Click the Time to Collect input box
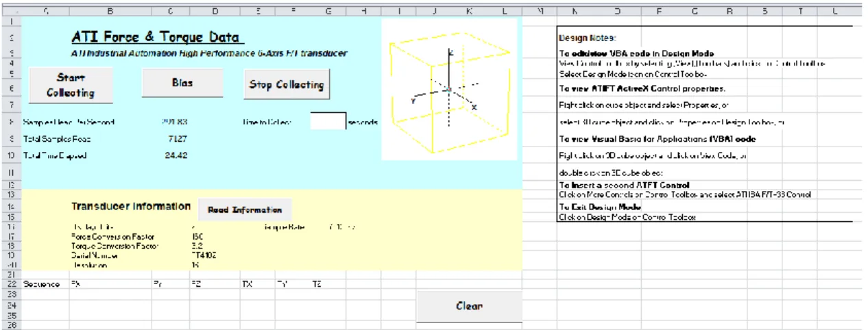Screen dimensions: 868x330 pyautogui.click(x=328, y=122)
